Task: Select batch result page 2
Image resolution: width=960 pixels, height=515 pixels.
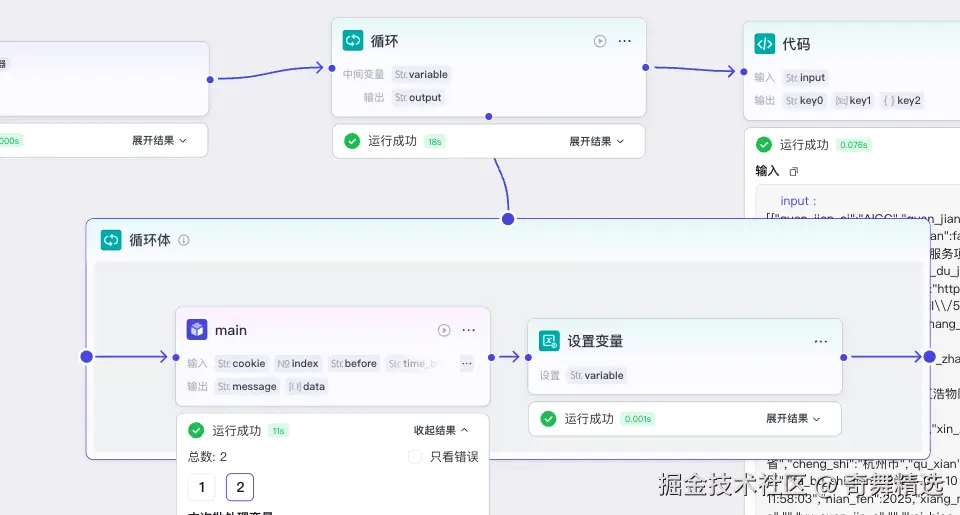Action: (x=240, y=487)
